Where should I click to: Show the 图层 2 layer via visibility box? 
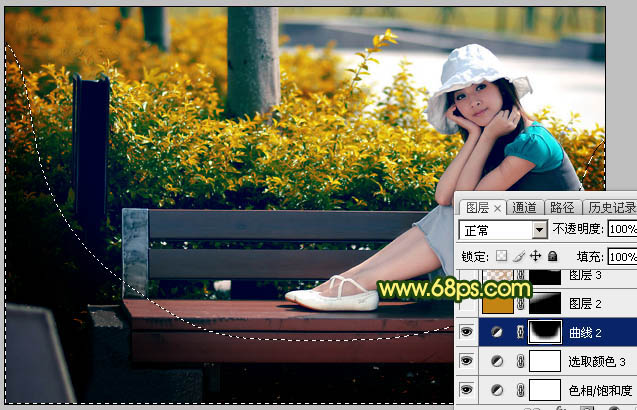(x=466, y=304)
